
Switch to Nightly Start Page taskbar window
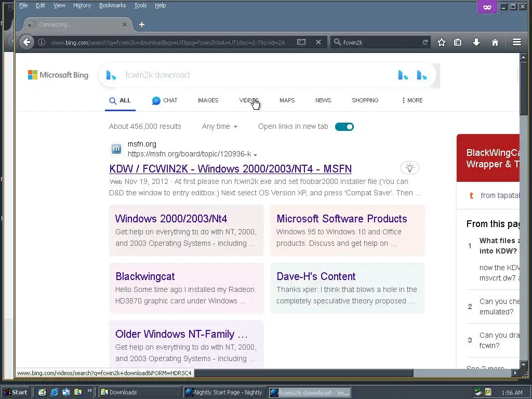[225, 392]
